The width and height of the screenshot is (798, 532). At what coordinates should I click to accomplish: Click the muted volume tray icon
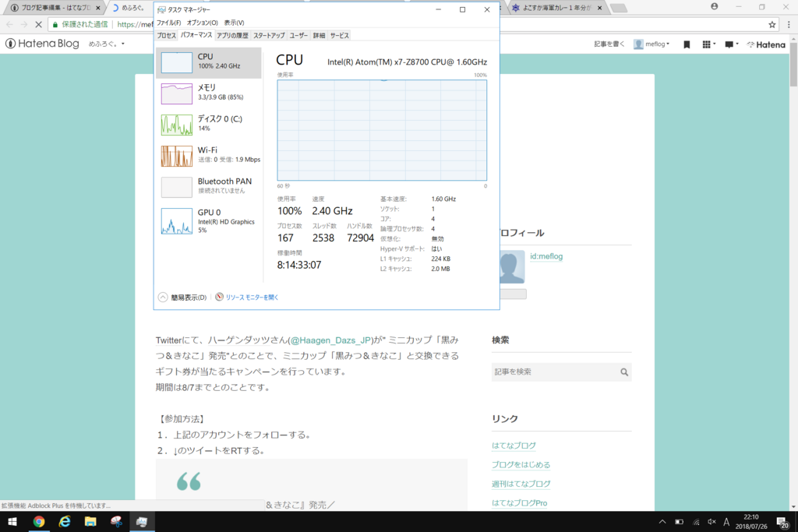click(x=711, y=522)
